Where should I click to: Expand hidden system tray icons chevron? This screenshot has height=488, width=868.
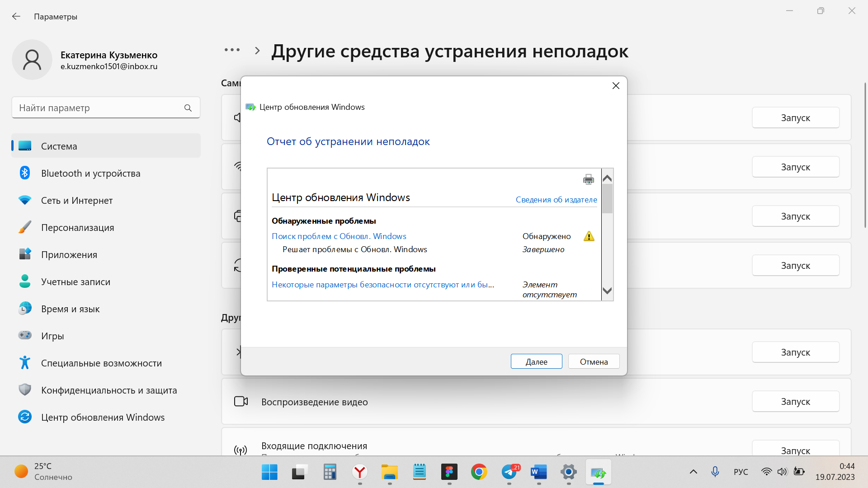point(693,472)
